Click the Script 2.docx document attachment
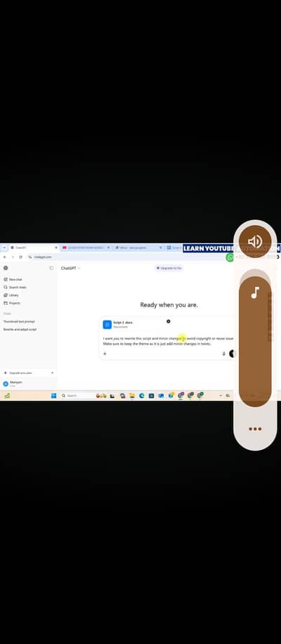 point(136,325)
